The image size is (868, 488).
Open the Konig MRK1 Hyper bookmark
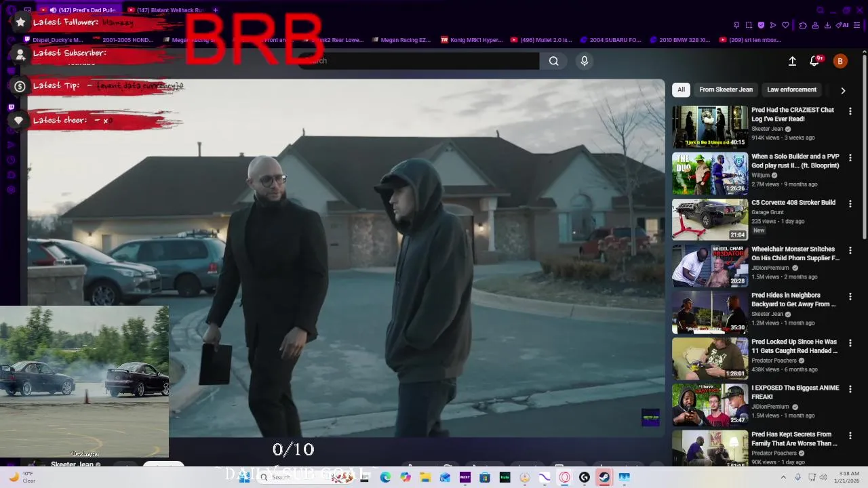point(472,40)
